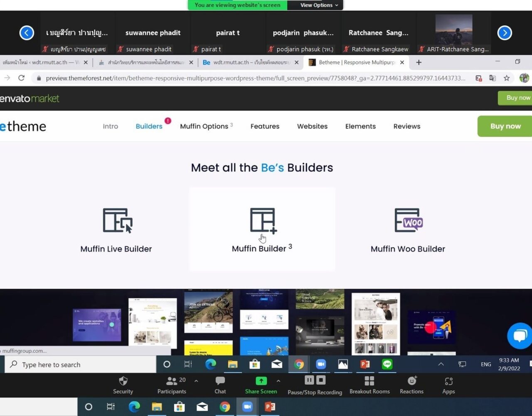Open PowerPoint in the bottom local taskbar
The image size is (532, 416).
tap(270, 406)
